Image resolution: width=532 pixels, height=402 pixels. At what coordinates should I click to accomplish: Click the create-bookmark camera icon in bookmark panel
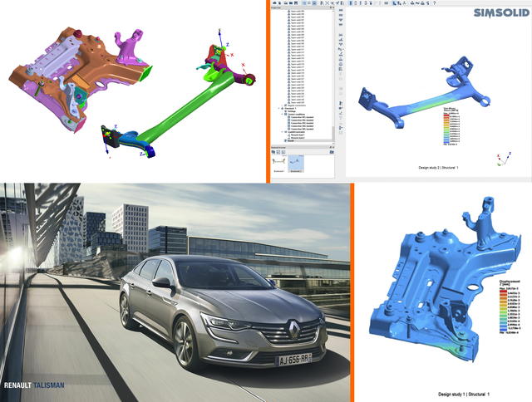coord(273,152)
